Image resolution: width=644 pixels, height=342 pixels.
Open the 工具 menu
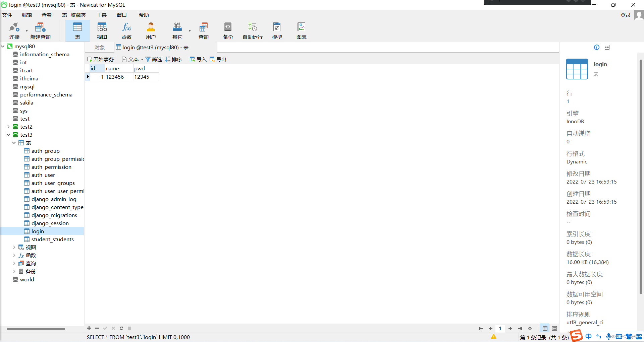coord(102,15)
